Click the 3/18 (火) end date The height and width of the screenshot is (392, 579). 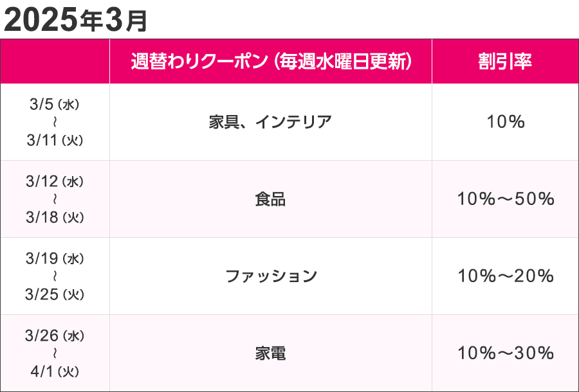55,217
